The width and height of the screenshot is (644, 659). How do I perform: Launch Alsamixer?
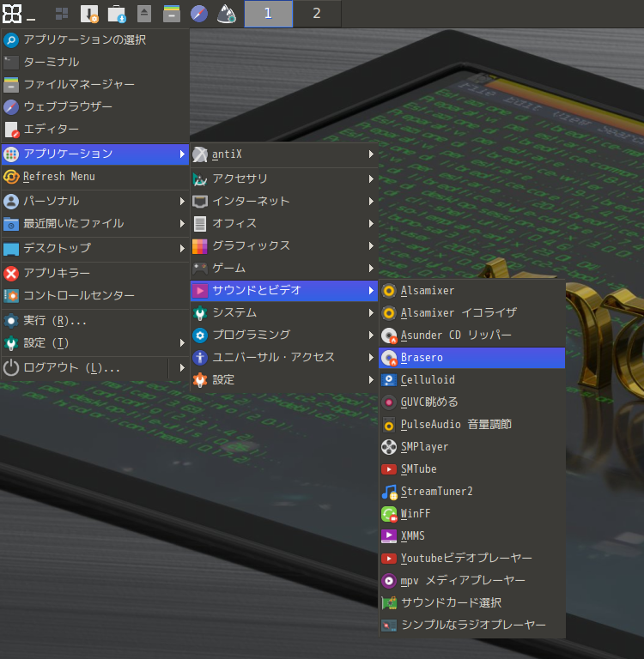(x=471, y=291)
